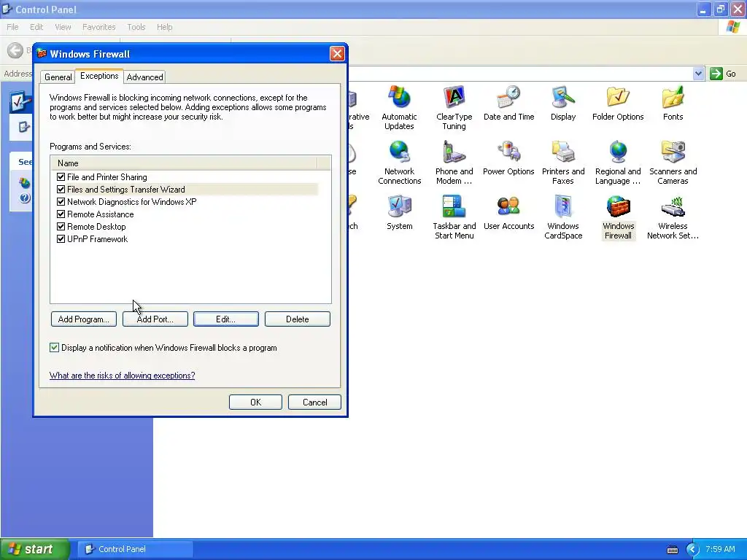
Task: Open Network Connections icon
Action: click(x=399, y=163)
